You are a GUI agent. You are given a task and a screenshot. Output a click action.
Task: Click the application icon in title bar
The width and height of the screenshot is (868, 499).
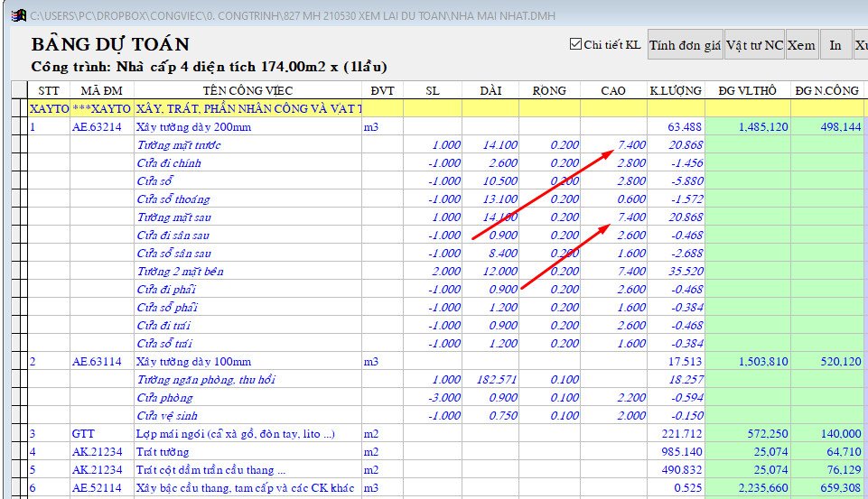tap(16, 15)
